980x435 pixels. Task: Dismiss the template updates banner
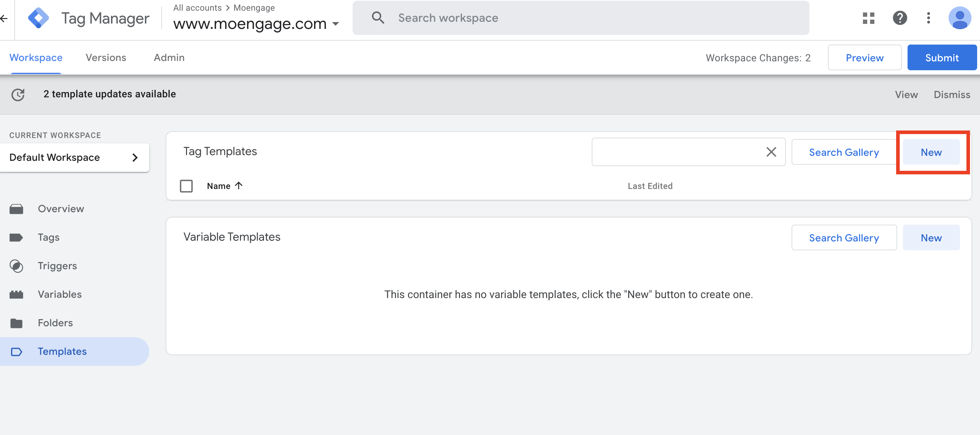tap(952, 95)
